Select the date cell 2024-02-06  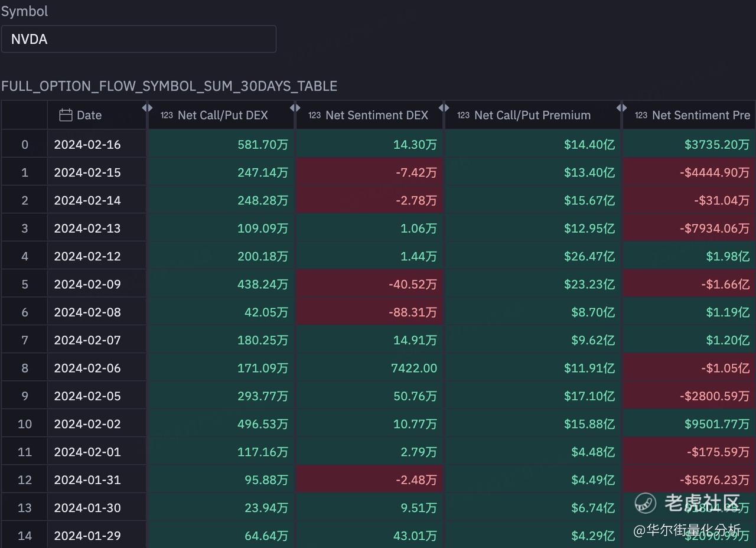97,368
